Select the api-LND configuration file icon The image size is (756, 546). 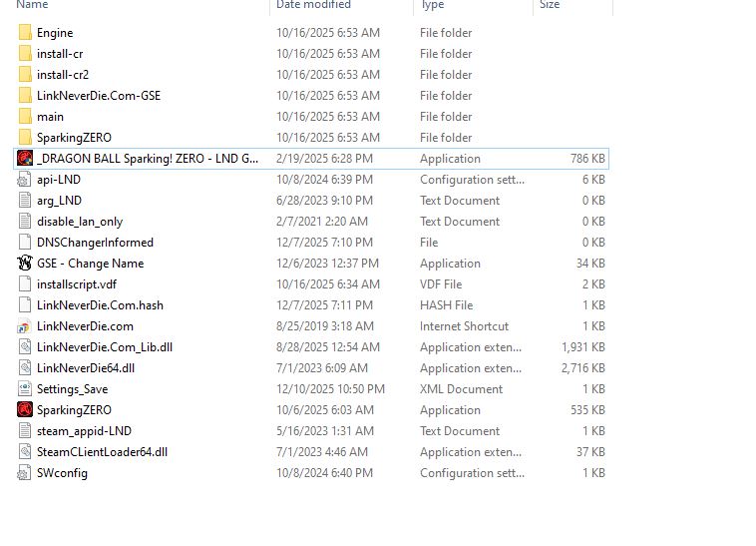point(25,180)
